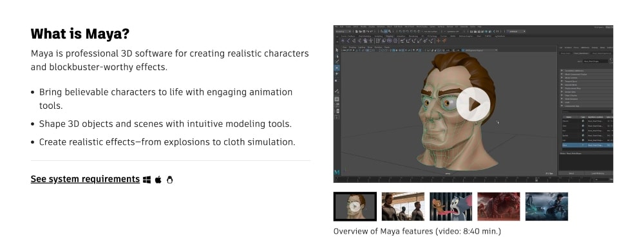Image resolution: width=644 pixels, height=251 pixels.
Task: Toggle checkbox in first list row
Action: coord(583,122)
